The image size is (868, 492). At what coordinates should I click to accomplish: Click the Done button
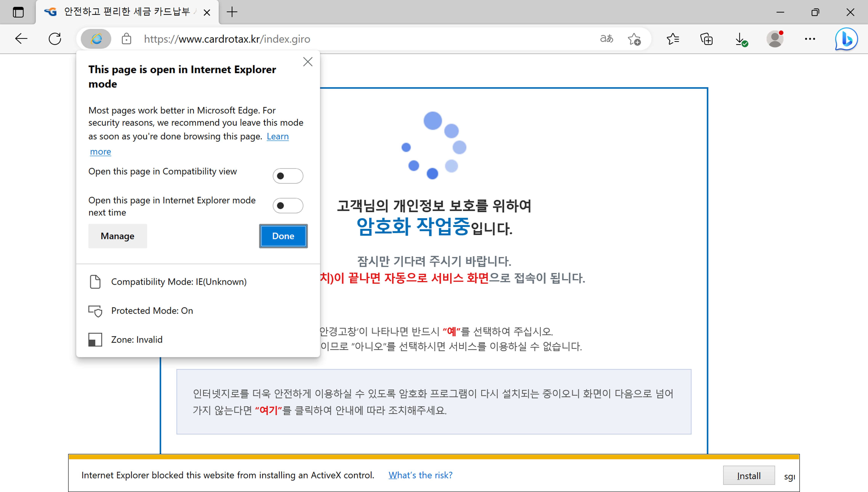pyautogui.click(x=283, y=236)
